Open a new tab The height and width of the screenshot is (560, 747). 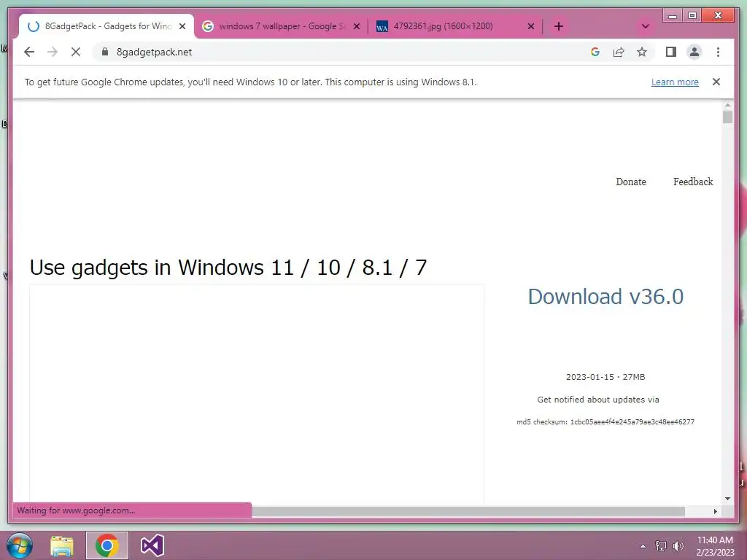[x=559, y=26]
